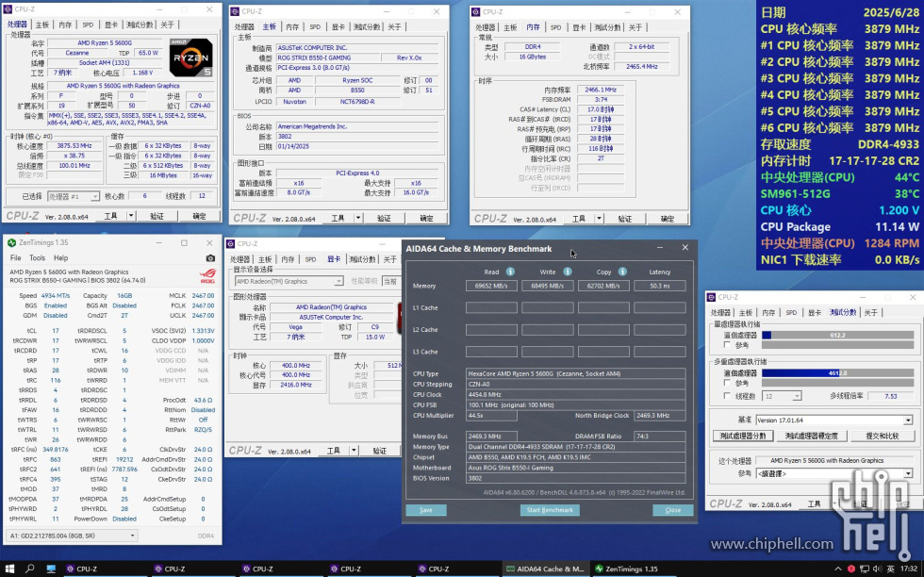
Task: Switch to 内存 tab in CPU-Z processor window
Action: (x=65, y=25)
